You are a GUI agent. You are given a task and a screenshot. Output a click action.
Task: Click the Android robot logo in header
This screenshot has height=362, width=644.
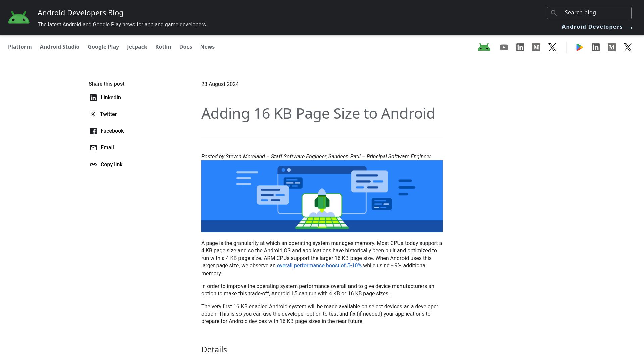19,17
